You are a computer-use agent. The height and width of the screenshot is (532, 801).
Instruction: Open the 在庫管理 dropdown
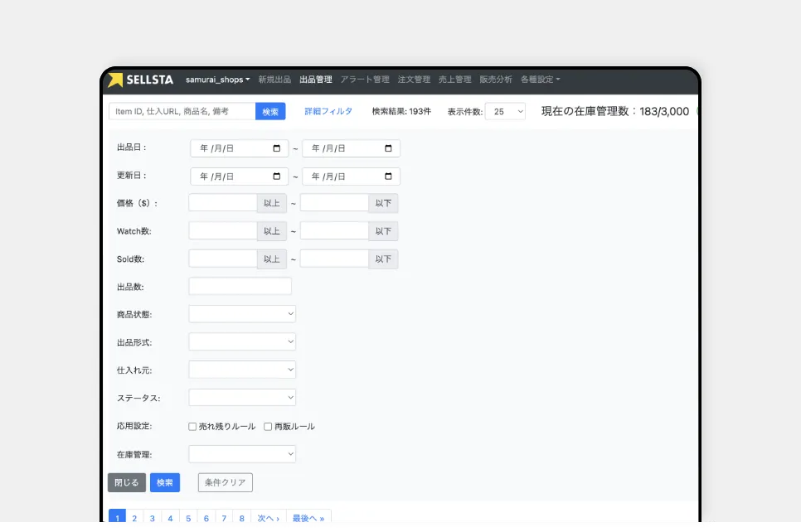coord(242,454)
